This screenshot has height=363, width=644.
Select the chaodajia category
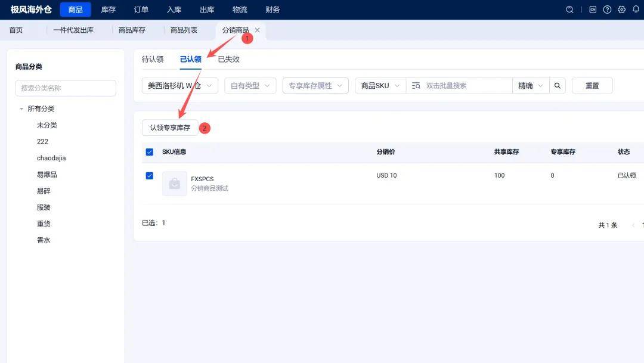[x=51, y=158]
